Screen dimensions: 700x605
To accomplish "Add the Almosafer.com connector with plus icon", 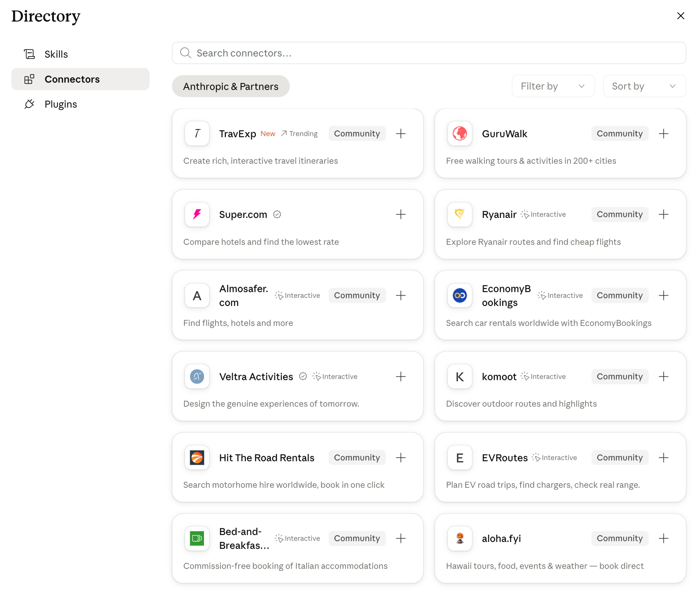I will coord(401,296).
